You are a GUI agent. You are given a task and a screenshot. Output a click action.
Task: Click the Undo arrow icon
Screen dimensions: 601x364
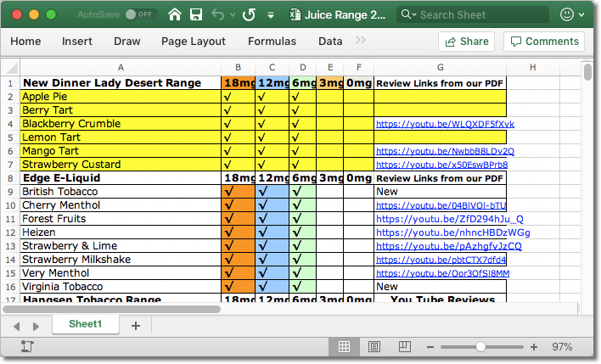(217, 14)
